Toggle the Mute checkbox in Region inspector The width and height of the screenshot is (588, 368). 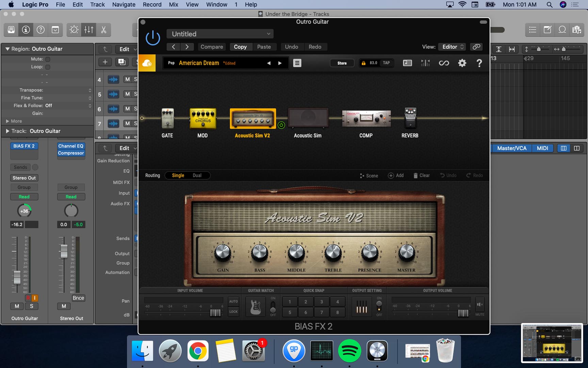48,59
